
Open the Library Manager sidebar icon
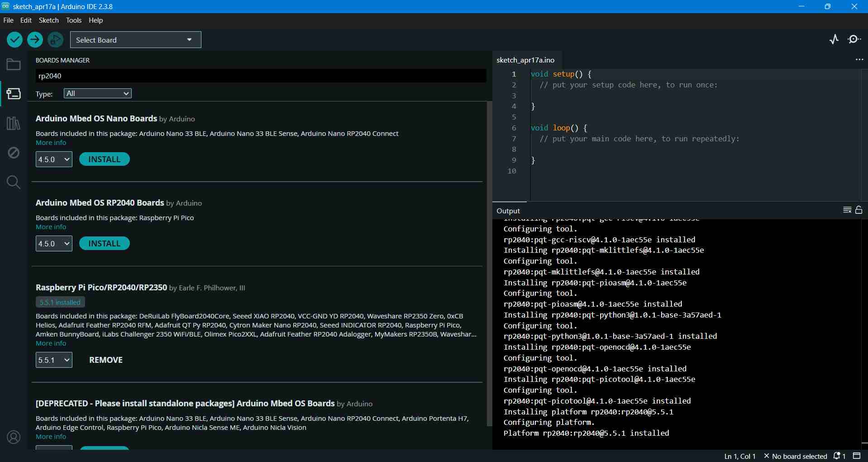click(14, 123)
